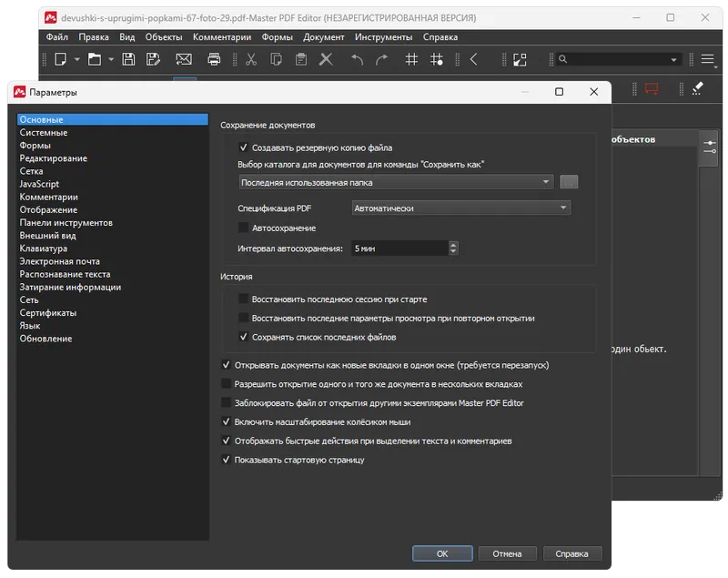Click the Print icon in toolbar
728x578 pixels.
pos(214,60)
